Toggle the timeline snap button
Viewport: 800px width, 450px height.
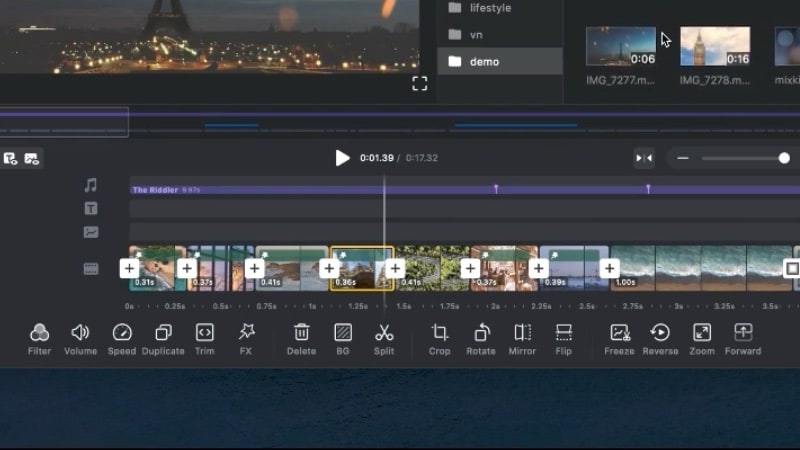coord(645,158)
